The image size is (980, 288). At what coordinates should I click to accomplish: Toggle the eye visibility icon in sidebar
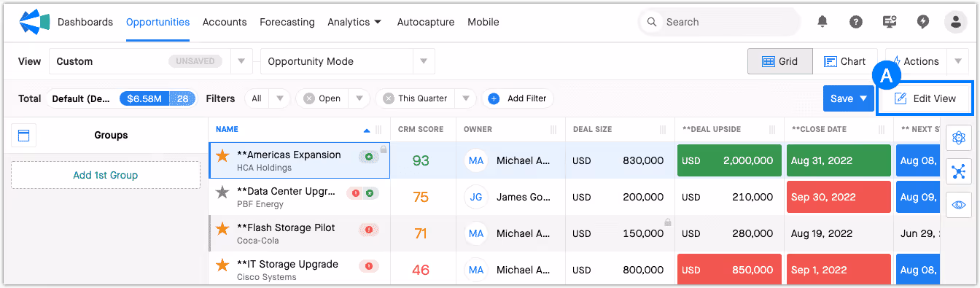pos(958,205)
